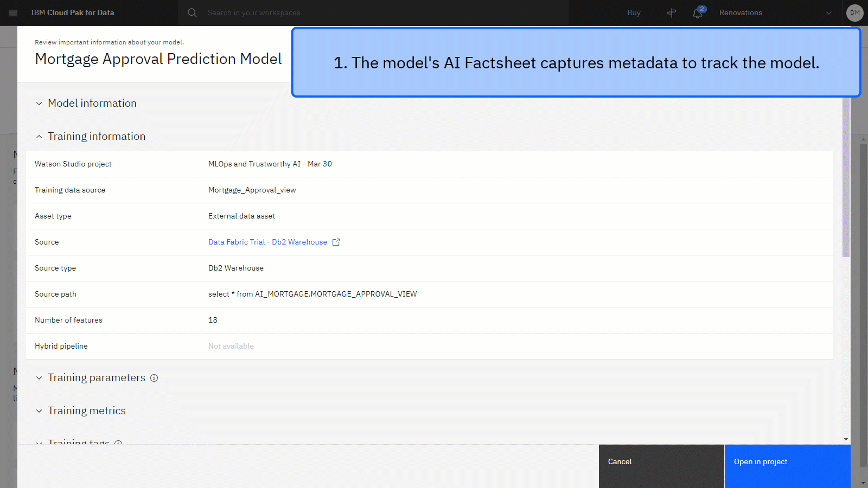Open Data Fabric Trial - Db2 Warehouse link

pyautogui.click(x=267, y=242)
